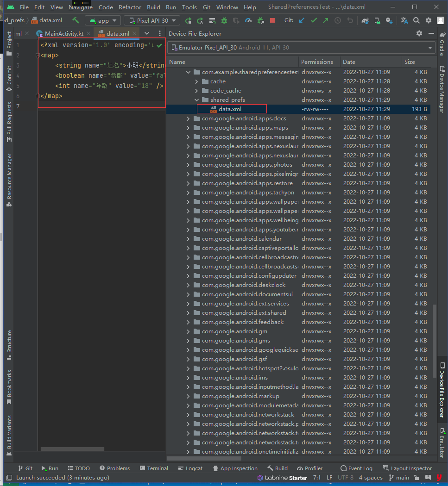
Task: Open Emulator Pixel_API_30 device selector
Action: click(301, 48)
